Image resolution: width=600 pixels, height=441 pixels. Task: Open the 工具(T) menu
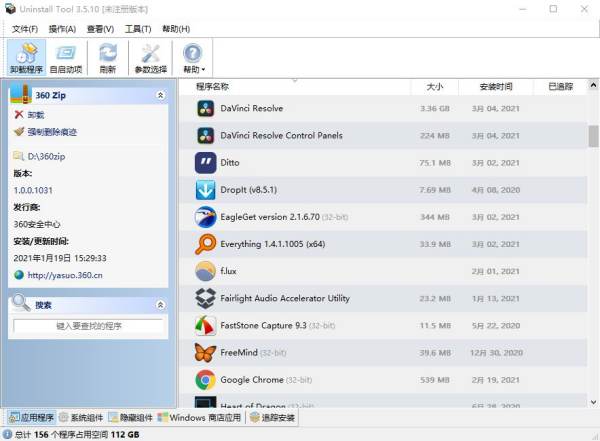(x=138, y=29)
